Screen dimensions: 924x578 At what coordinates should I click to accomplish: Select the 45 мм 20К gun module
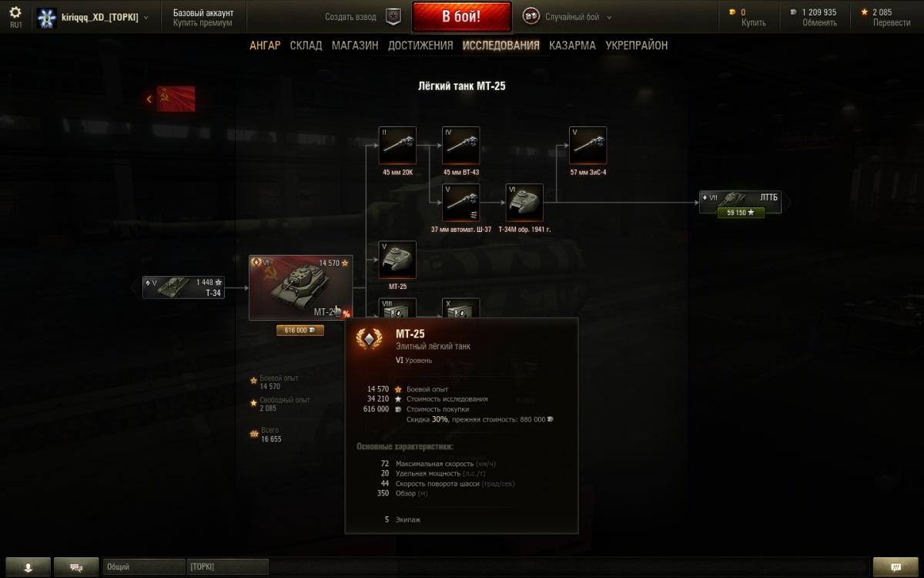pos(397,146)
